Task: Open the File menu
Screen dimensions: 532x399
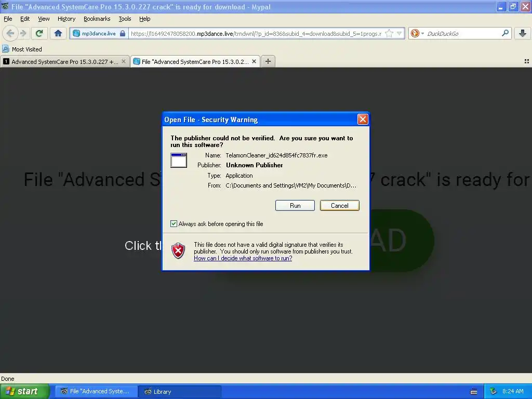Action: click(8, 19)
